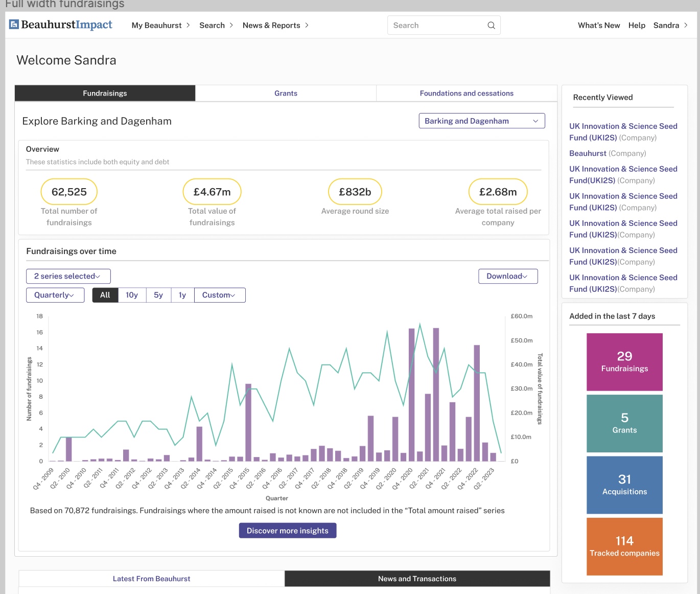Click the £60.0m axis value

522,316
